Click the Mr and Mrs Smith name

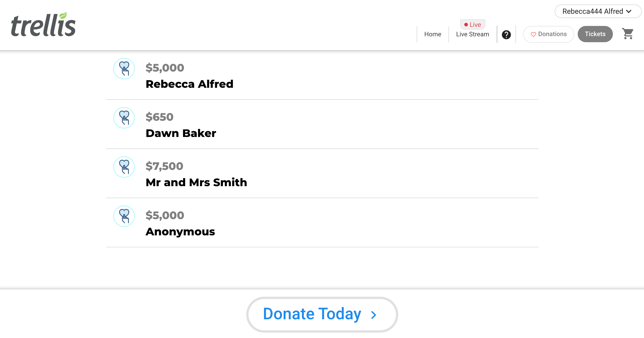tap(196, 182)
